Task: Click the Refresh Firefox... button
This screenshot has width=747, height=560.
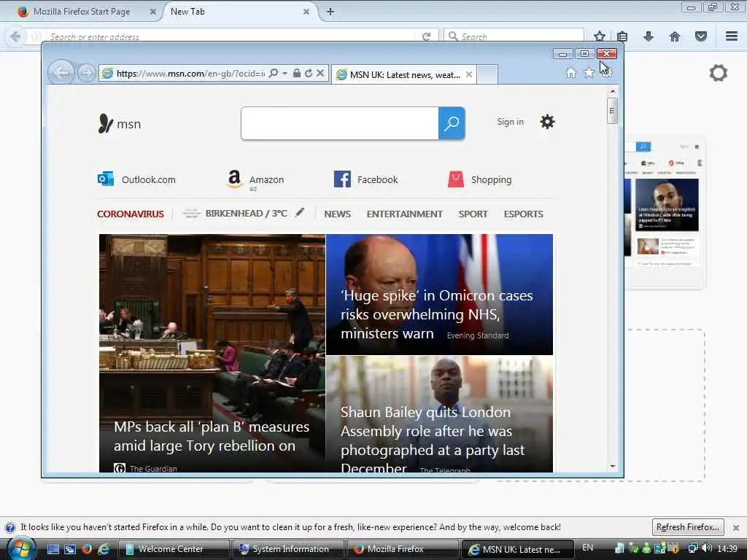Action: tap(687, 527)
